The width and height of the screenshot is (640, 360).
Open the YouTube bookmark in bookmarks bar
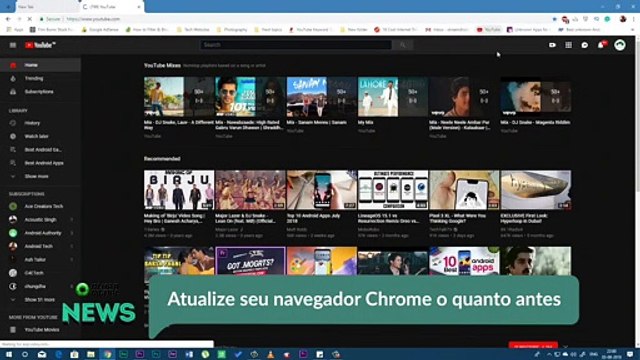tap(489, 30)
